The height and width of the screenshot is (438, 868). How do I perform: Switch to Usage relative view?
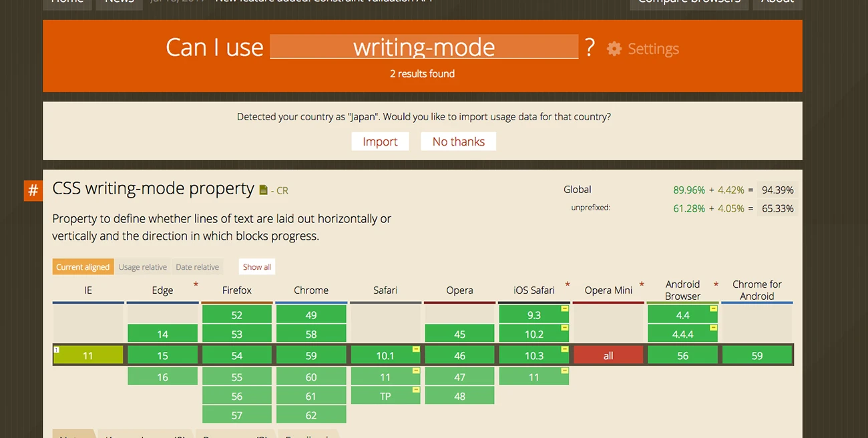[x=143, y=267]
